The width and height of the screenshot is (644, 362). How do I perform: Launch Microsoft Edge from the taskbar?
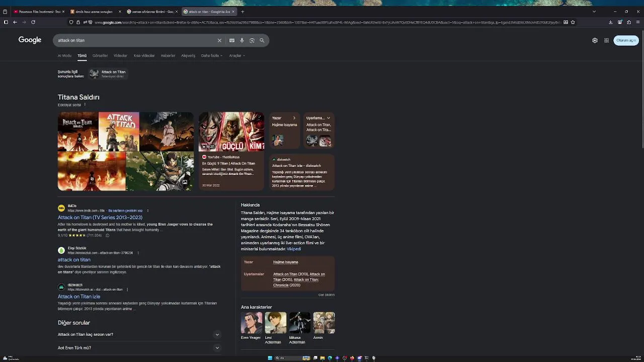[x=330, y=358]
